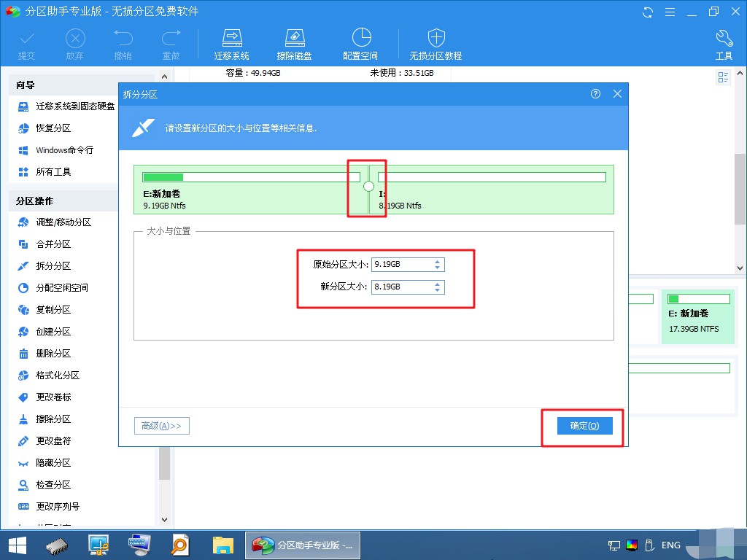Toggle the disk view mode icon

723,77
